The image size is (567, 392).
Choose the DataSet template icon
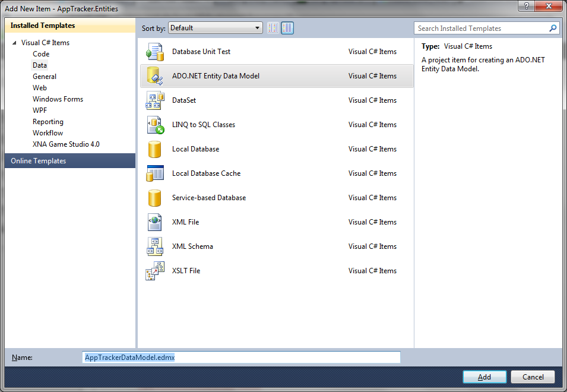click(x=155, y=100)
